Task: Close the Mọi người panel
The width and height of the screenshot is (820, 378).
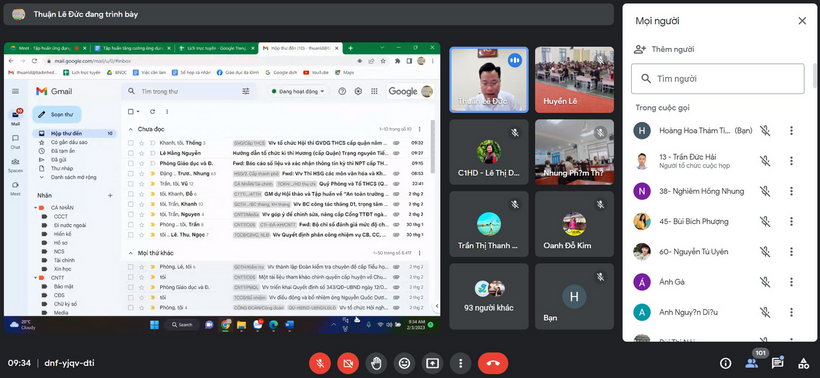Action: click(802, 21)
